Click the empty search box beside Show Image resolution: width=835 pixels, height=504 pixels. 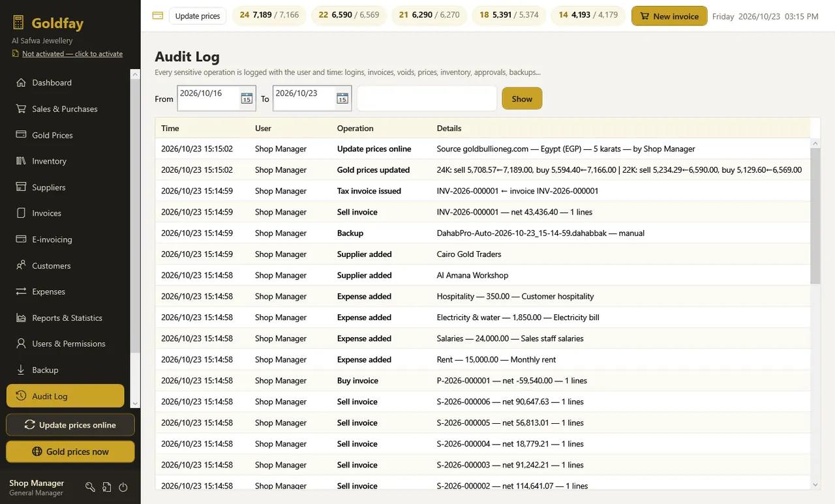427,98
